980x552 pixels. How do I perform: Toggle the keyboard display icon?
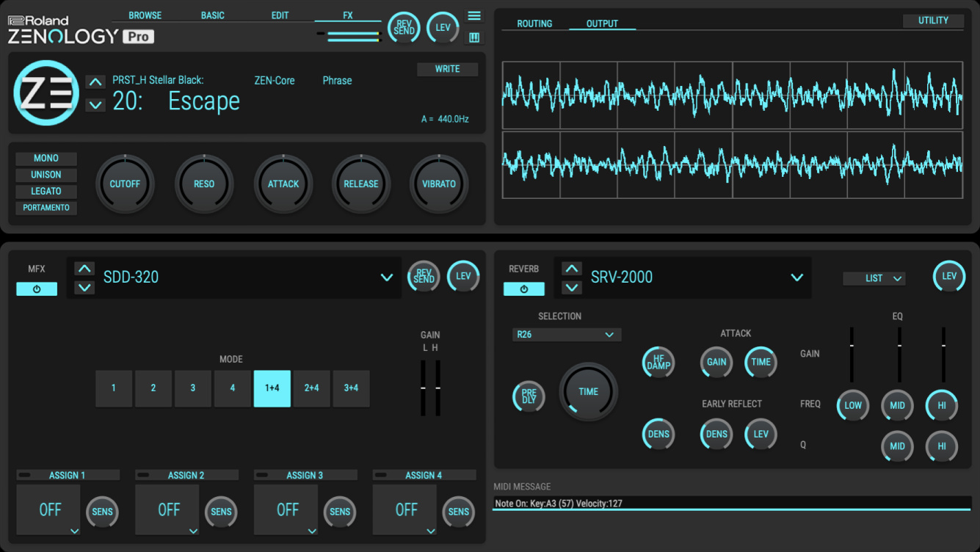(x=474, y=37)
